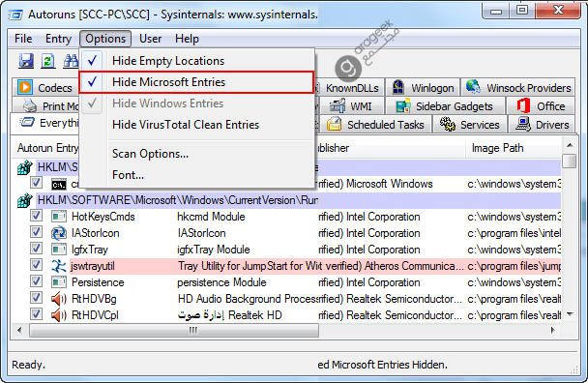Close the Options menu
The image size is (588, 383).
pyautogui.click(x=105, y=39)
